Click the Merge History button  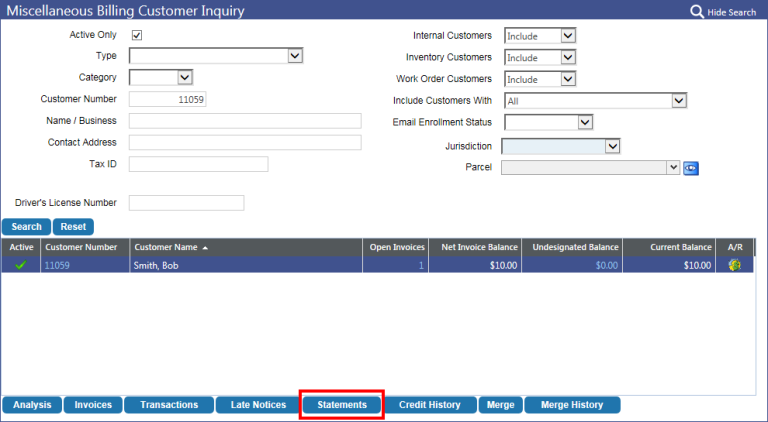tap(571, 405)
